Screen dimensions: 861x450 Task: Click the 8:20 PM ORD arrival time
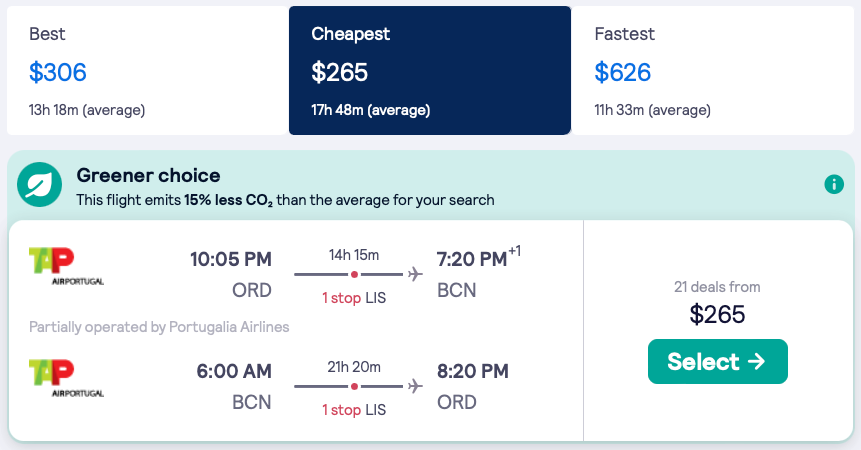(x=472, y=372)
